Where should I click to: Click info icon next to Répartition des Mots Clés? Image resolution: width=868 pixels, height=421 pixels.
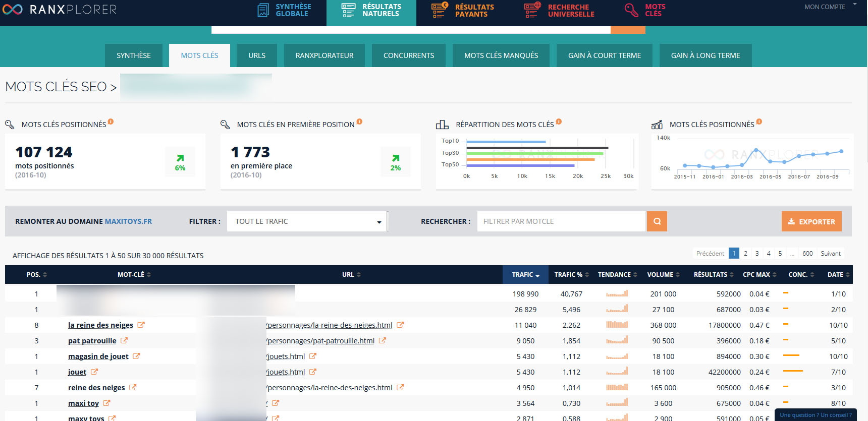coord(559,122)
